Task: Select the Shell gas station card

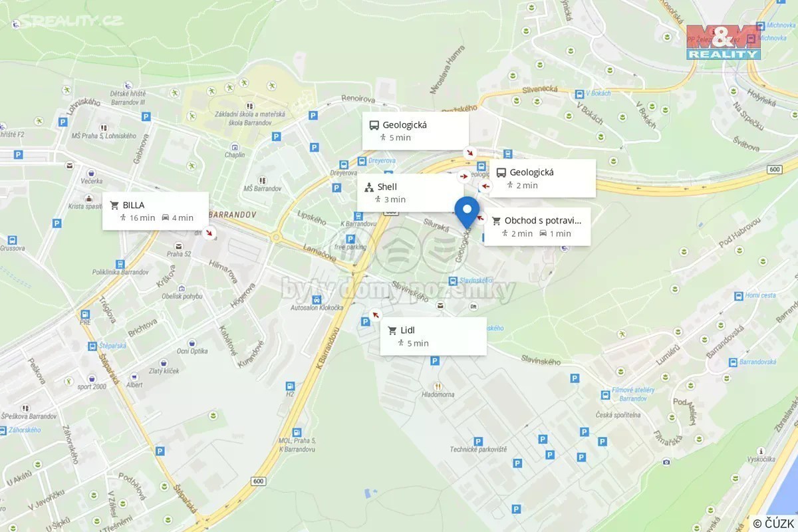Action: point(410,193)
